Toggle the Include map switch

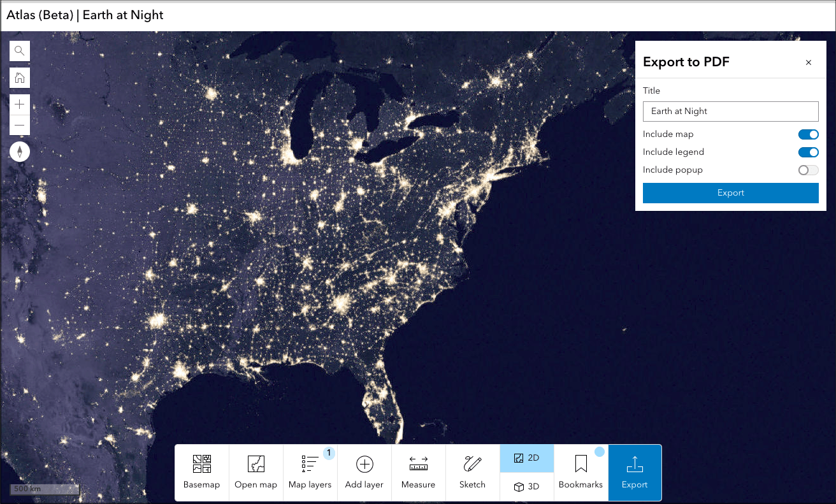pyautogui.click(x=808, y=134)
